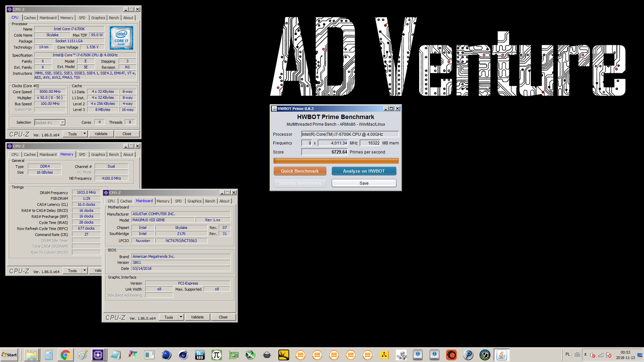Open the Socket #1 selection combo box
Image resolution: width=644 pixels, height=362 pixels.
tap(50, 123)
